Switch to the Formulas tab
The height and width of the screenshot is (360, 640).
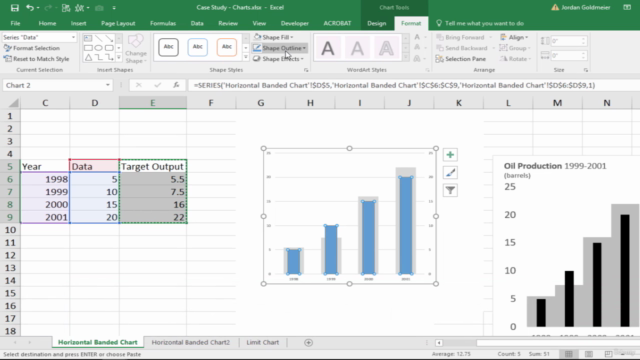[x=163, y=23]
